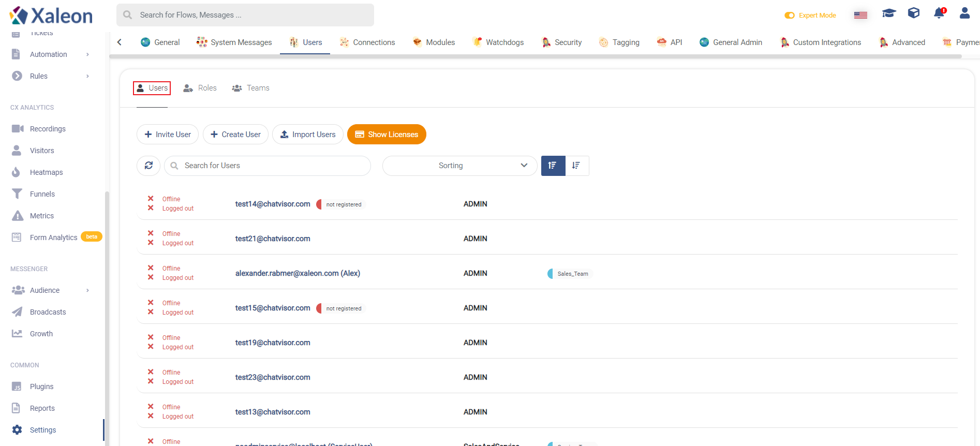This screenshot has height=446, width=980.
Task: Open the Broadcasts sidebar link
Action: pos(48,312)
